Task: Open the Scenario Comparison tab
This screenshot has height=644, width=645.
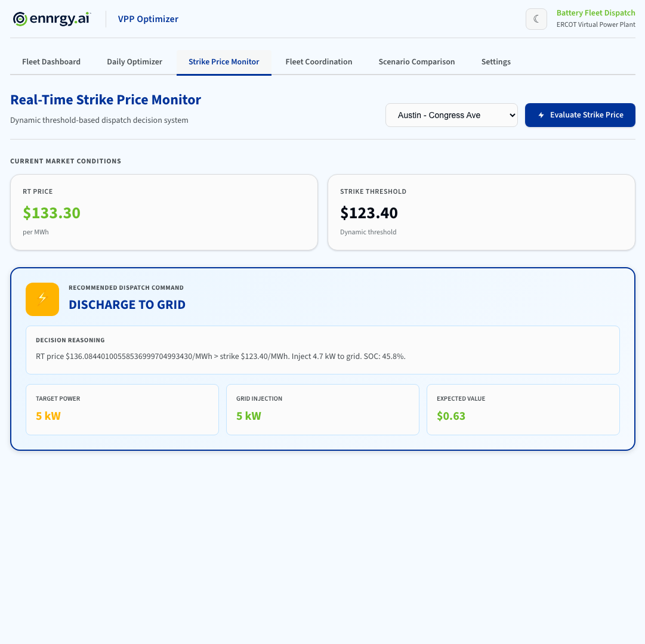Action: point(416,62)
